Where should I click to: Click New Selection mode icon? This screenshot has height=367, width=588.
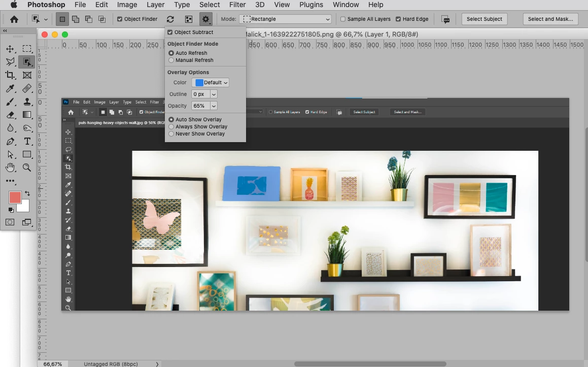point(62,19)
